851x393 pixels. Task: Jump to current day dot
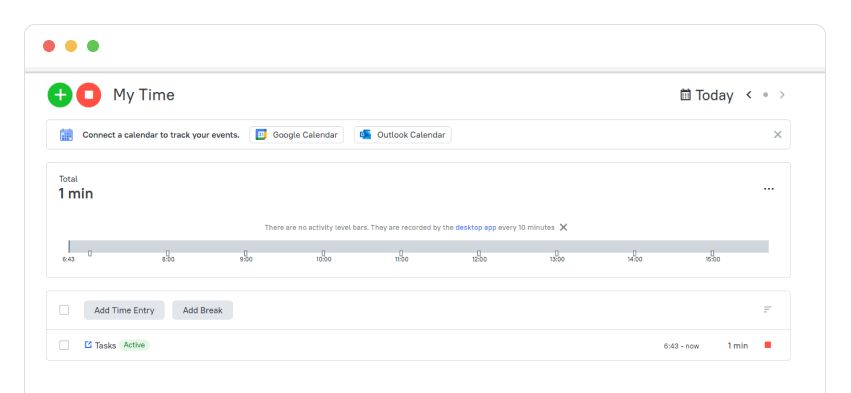(x=765, y=95)
